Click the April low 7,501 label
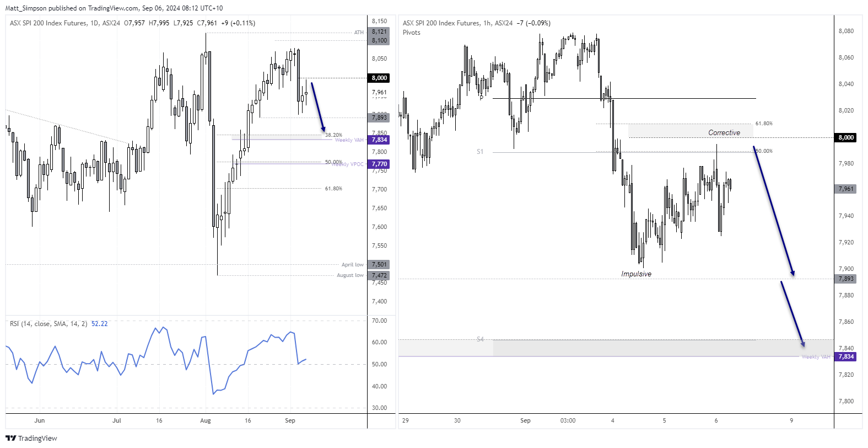This screenshot has height=448, width=868. (365, 265)
